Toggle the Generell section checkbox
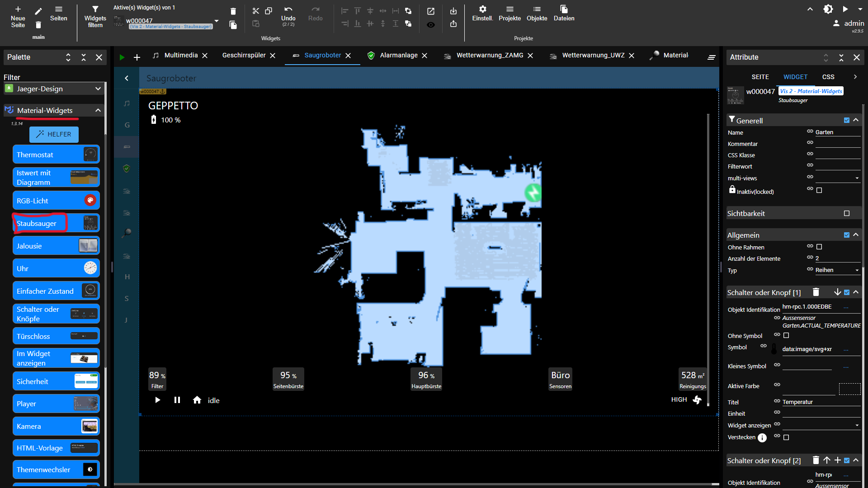This screenshot has height=488, width=868. point(847,120)
